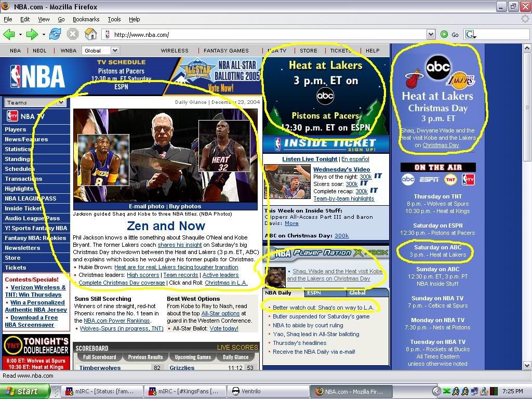
Task: Open the Statistics sidebar link
Action: pos(18,149)
